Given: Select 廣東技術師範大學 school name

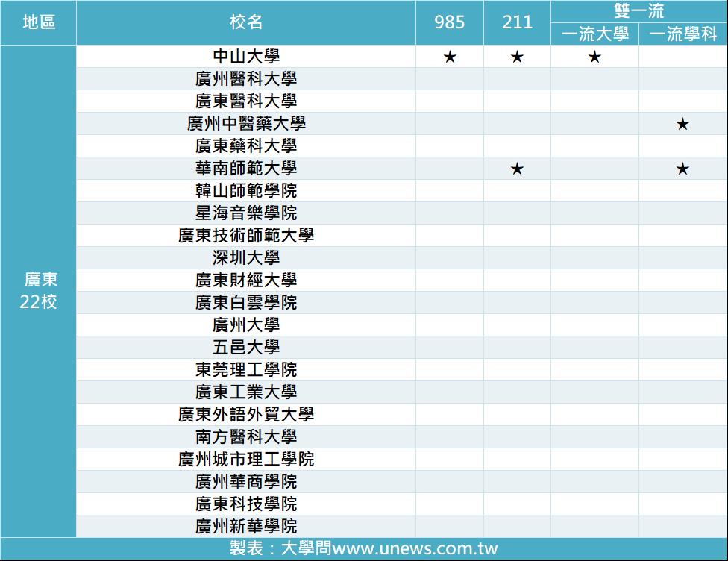Looking at the screenshot, I should [x=246, y=235].
